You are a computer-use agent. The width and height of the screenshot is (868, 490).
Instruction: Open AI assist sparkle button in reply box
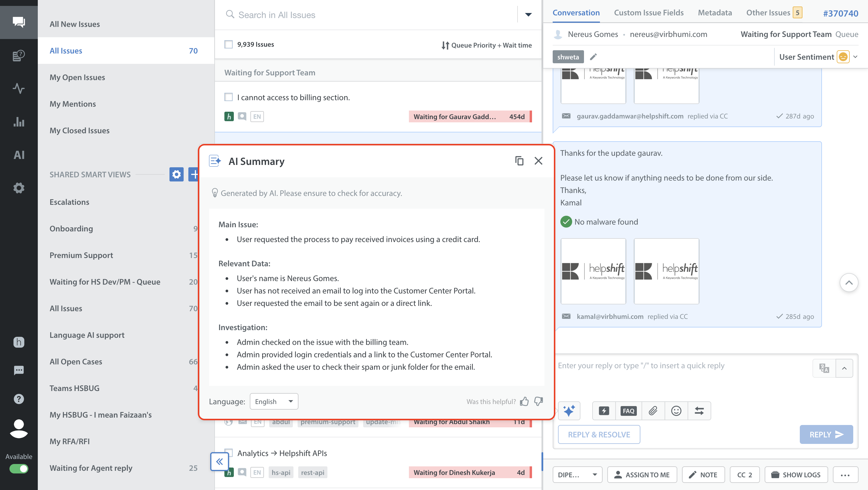click(569, 411)
